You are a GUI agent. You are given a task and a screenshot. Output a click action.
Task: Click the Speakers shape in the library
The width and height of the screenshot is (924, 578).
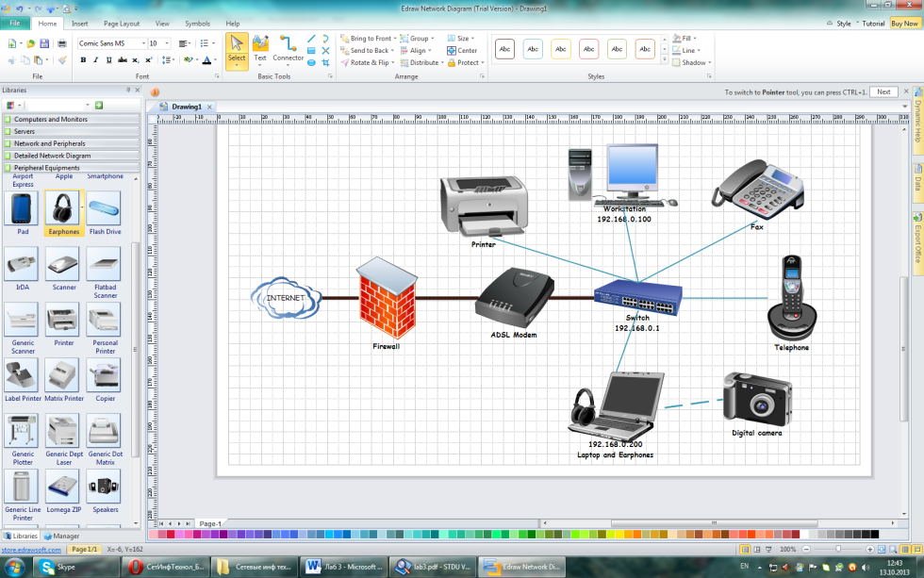click(x=104, y=486)
